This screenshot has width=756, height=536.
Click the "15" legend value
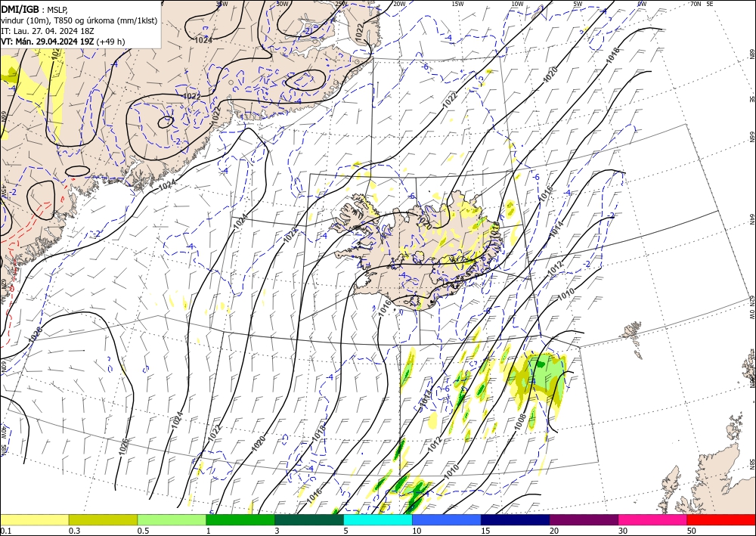(485, 531)
